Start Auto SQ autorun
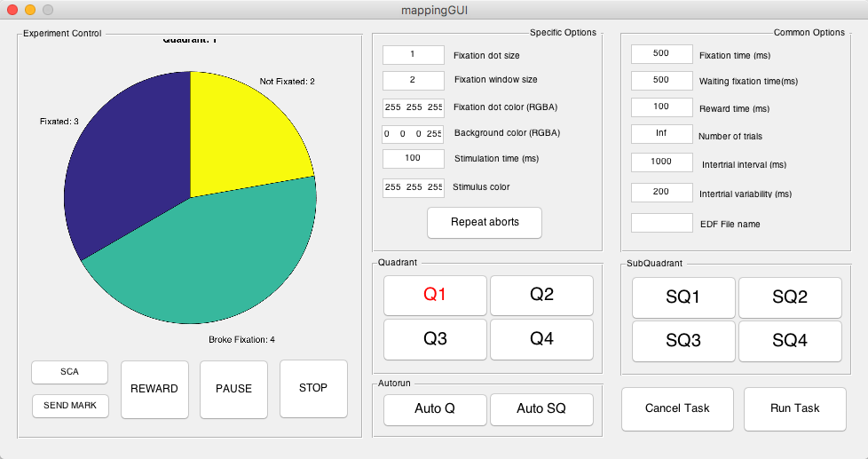This screenshot has width=868, height=459. 541,409
